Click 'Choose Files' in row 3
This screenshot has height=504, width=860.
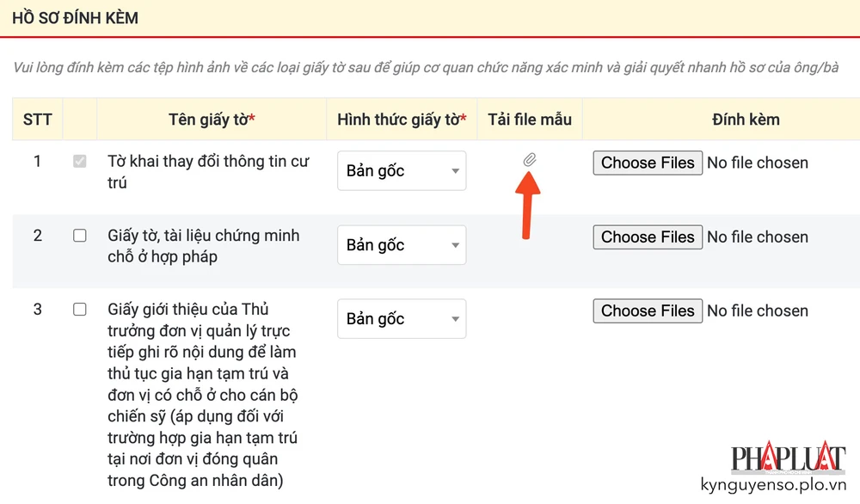tap(647, 310)
